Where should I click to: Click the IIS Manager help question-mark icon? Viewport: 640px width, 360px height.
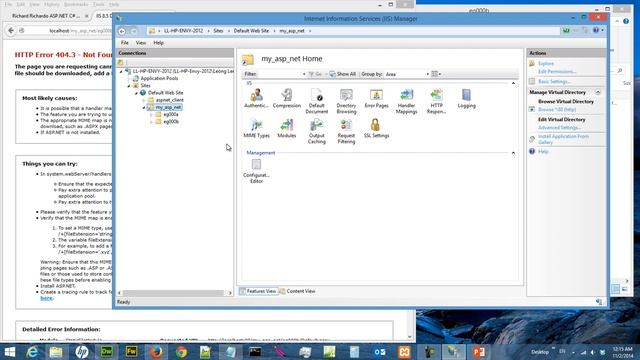point(596,30)
